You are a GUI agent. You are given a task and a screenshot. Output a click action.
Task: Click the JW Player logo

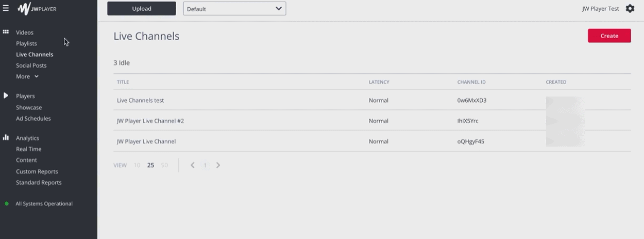click(37, 9)
